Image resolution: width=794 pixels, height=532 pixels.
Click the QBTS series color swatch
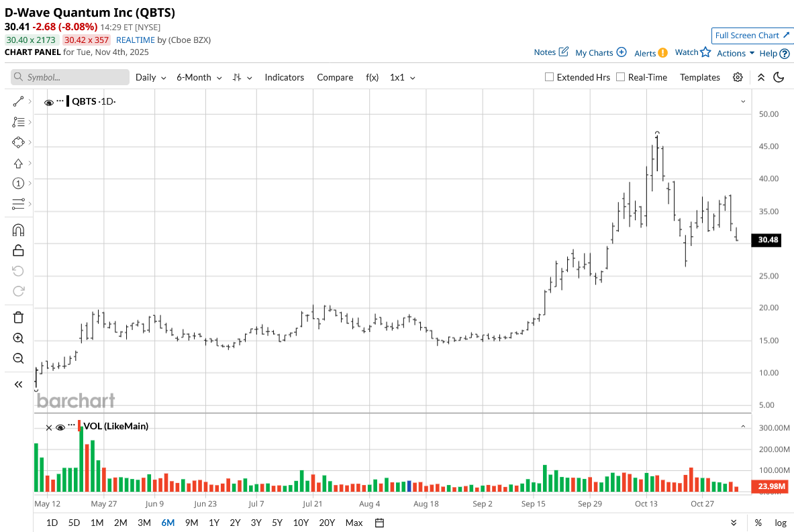(68, 101)
